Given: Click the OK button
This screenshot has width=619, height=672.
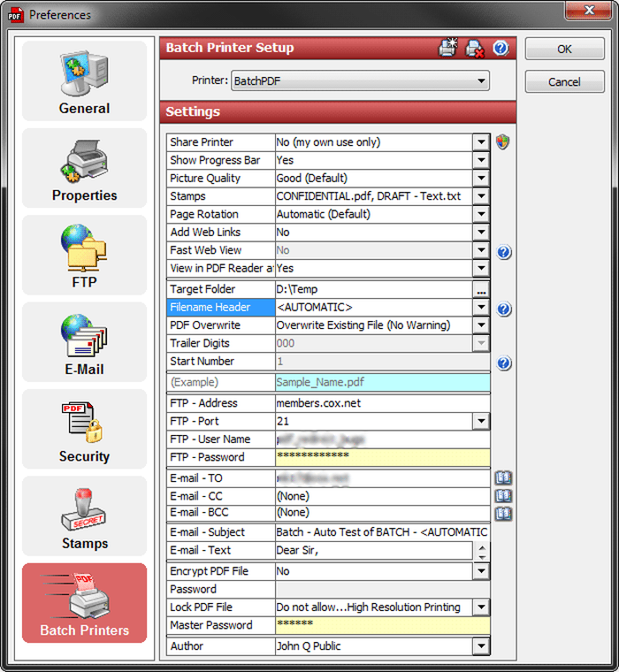Looking at the screenshot, I should (564, 49).
